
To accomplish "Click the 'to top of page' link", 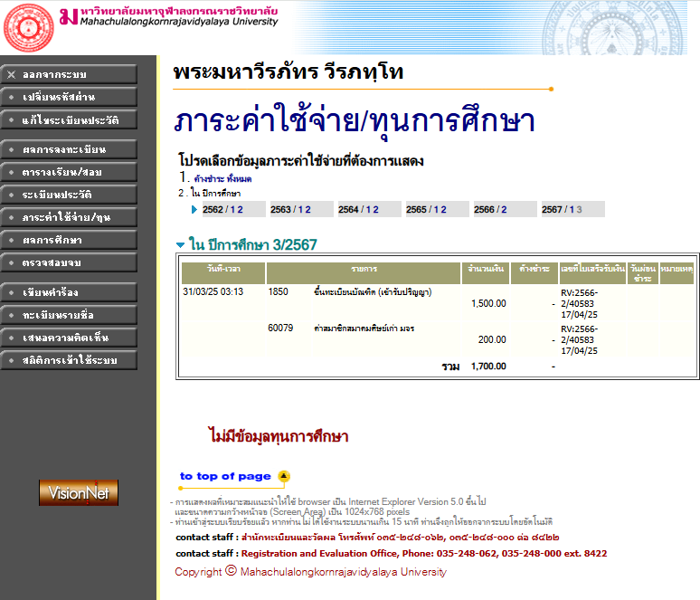I will pos(225,476).
